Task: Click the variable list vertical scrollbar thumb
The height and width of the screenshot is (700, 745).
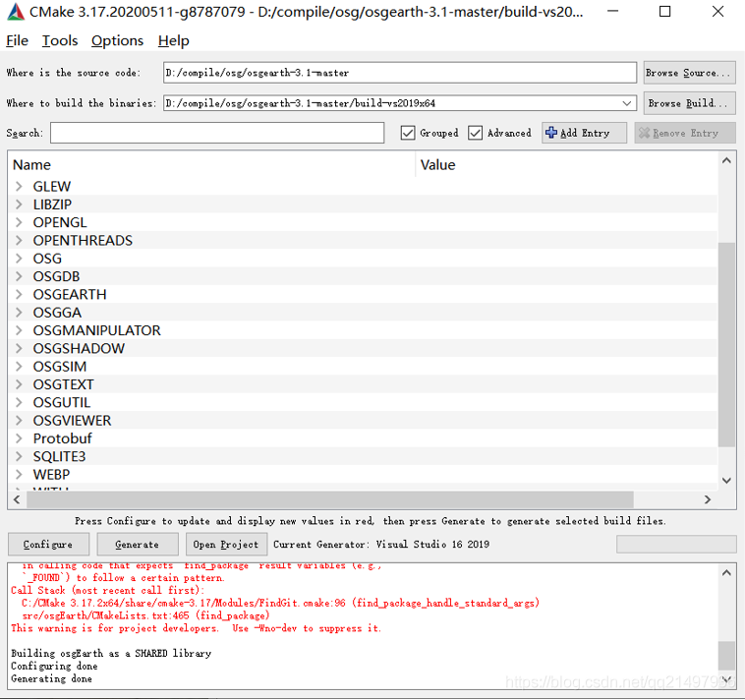Action: click(726, 344)
